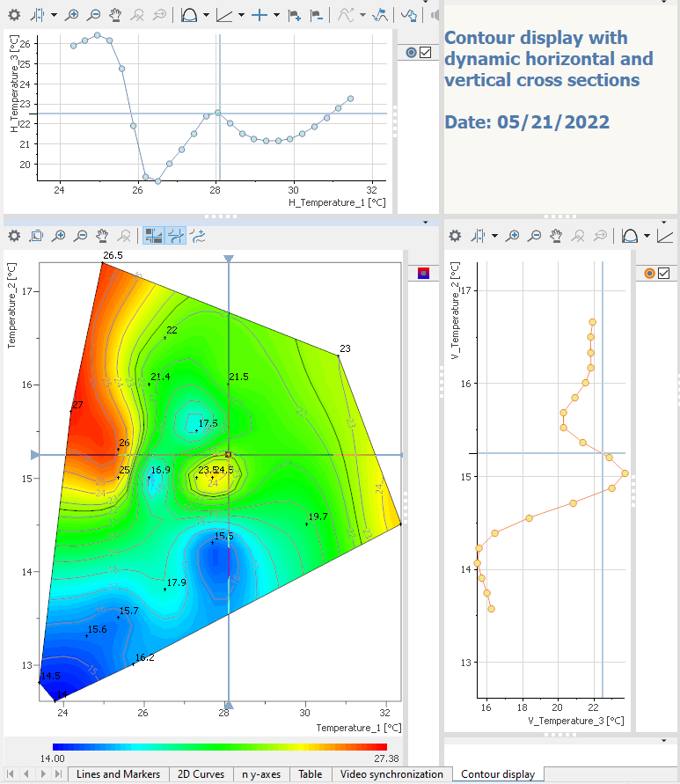Switch to the Lines and Markers tab

[118, 774]
